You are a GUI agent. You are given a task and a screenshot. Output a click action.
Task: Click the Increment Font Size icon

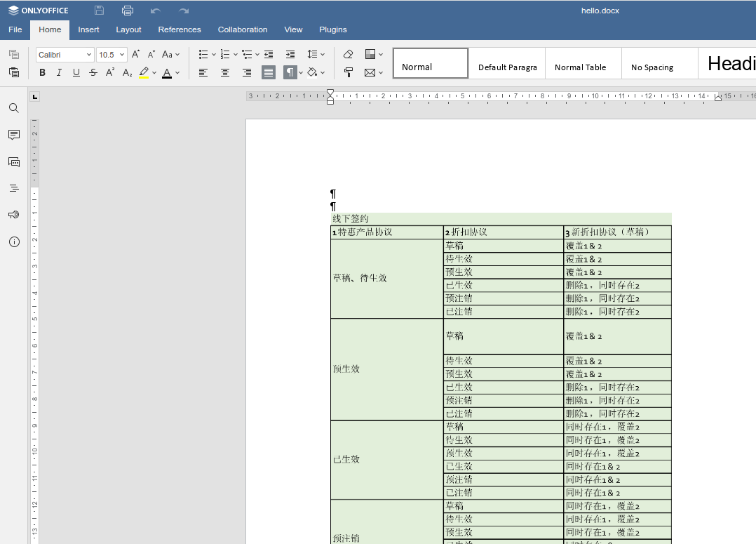point(135,54)
